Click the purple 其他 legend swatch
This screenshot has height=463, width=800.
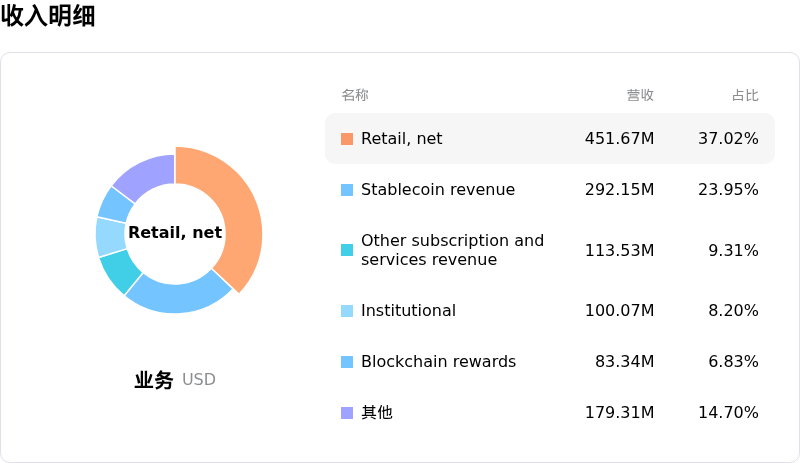(347, 413)
